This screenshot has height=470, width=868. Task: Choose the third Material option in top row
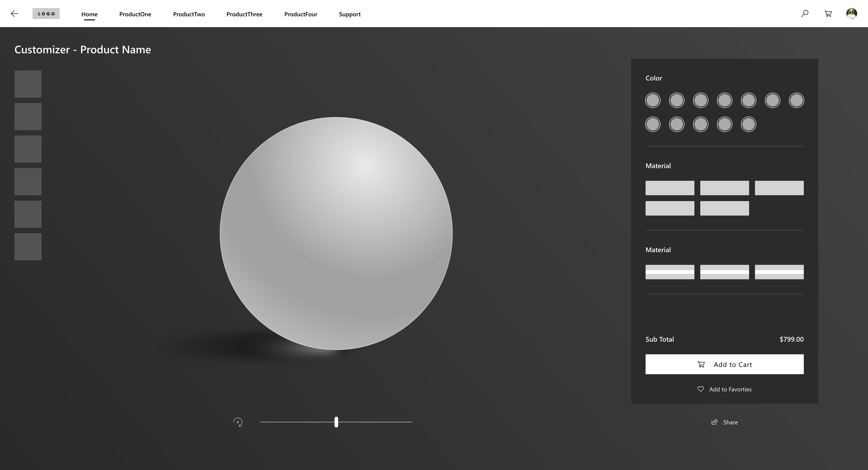pos(779,188)
